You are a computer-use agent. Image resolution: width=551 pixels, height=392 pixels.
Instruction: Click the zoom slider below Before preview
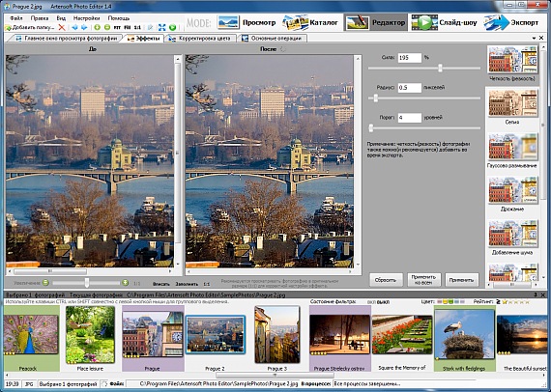click(x=87, y=283)
